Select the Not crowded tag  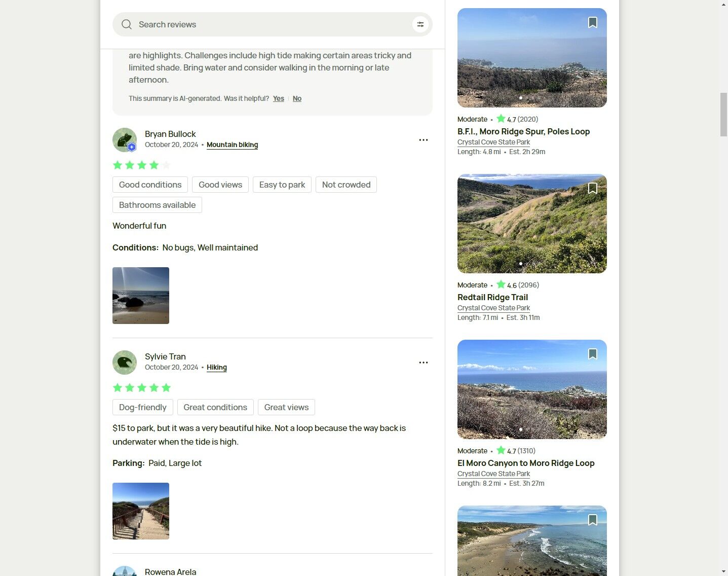[346, 185]
